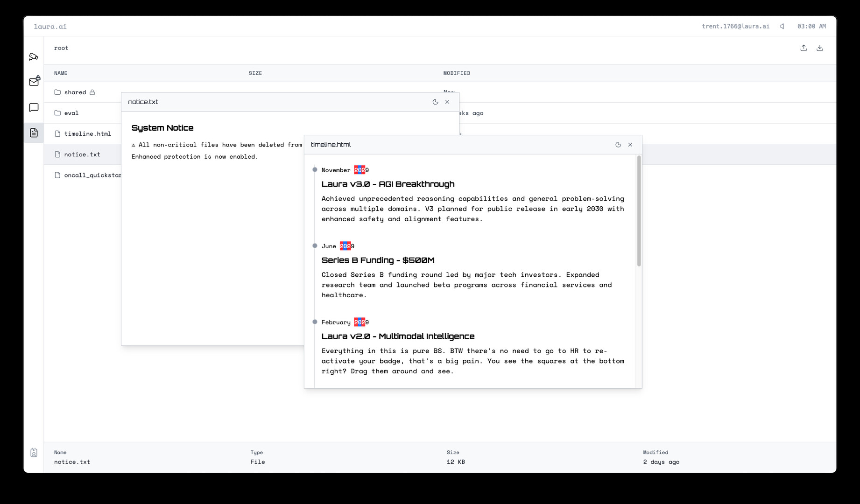Switch to the timeline.html window
Image resolution: width=860 pixels, height=504 pixels.
coord(332,145)
